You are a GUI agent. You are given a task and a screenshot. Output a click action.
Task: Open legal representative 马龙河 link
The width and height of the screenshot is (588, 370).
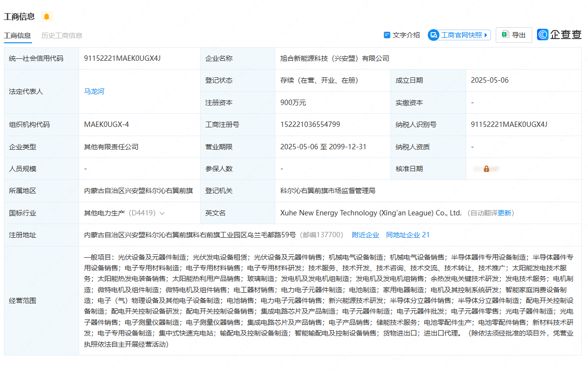pyautogui.click(x=94, y=91)
